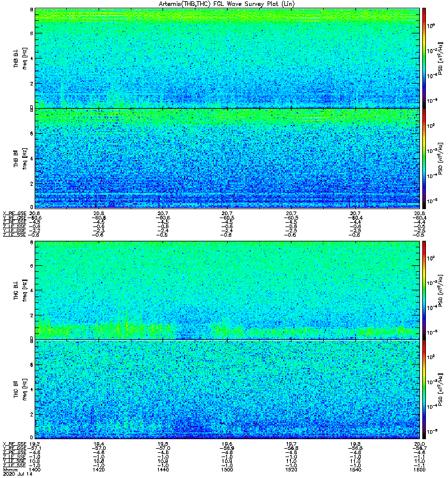The width and height of the screenshot is (448, 478).
Task: Click the X_RE_GSE value '19.8' under the THC panels
Action: point(355,444)
